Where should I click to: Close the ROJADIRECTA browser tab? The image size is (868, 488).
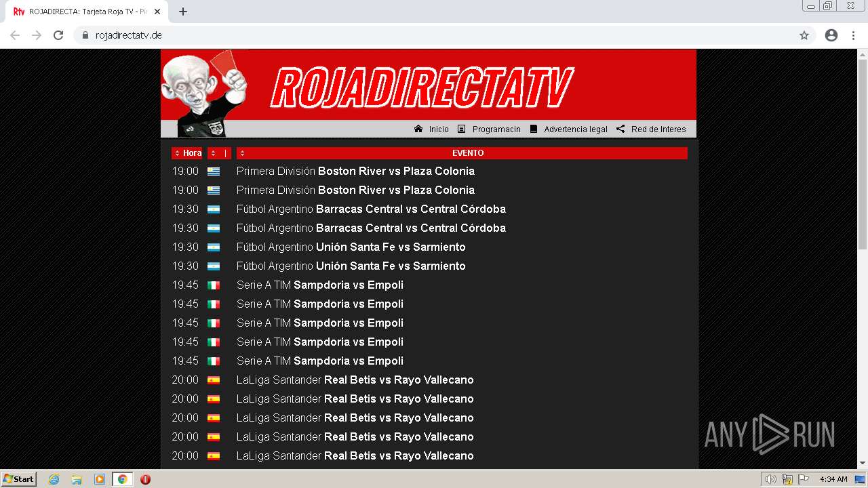tap(158, 12)
